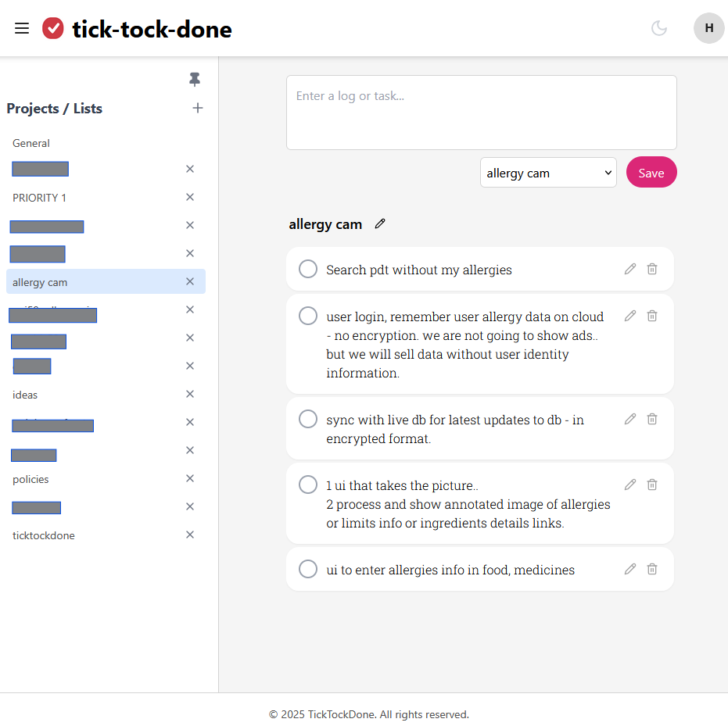Complete the 'ui to enter allergies info' task
The height and width of the screenshot is (726, 728).
(x=307, y=569)
